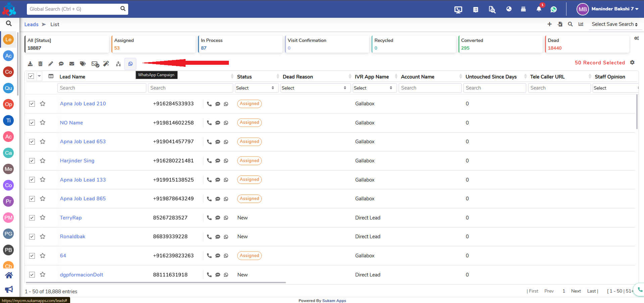
Task: Open the Status filter Select dropdown
Action: (256, 88)
